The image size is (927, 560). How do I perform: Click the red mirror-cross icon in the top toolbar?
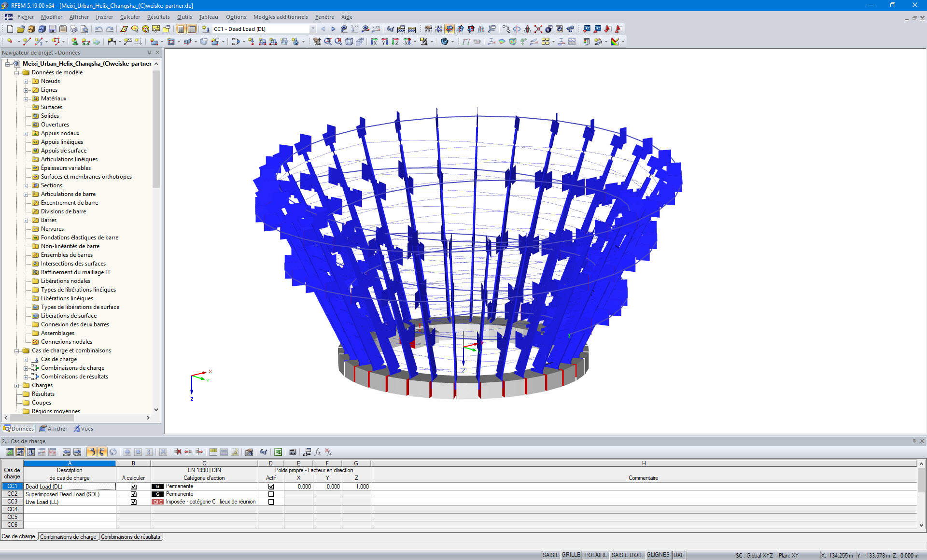coord(538,29)
